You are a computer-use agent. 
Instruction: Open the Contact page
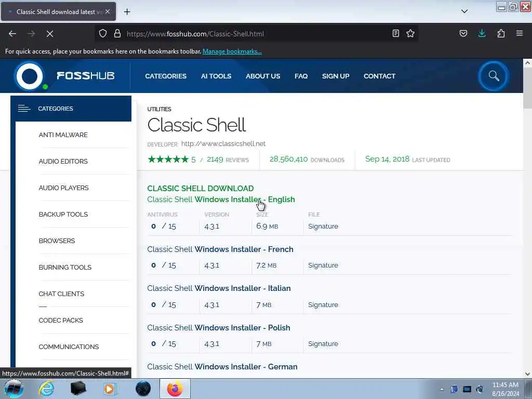(x=379, y=76)
